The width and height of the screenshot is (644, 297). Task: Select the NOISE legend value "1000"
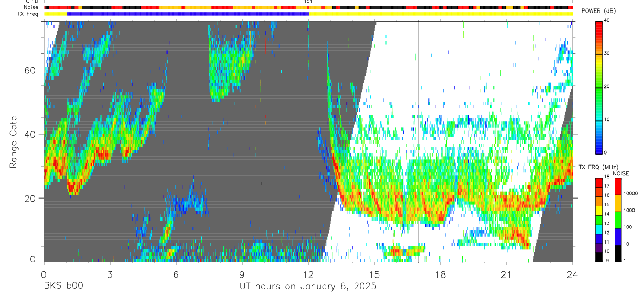point(629,209)
